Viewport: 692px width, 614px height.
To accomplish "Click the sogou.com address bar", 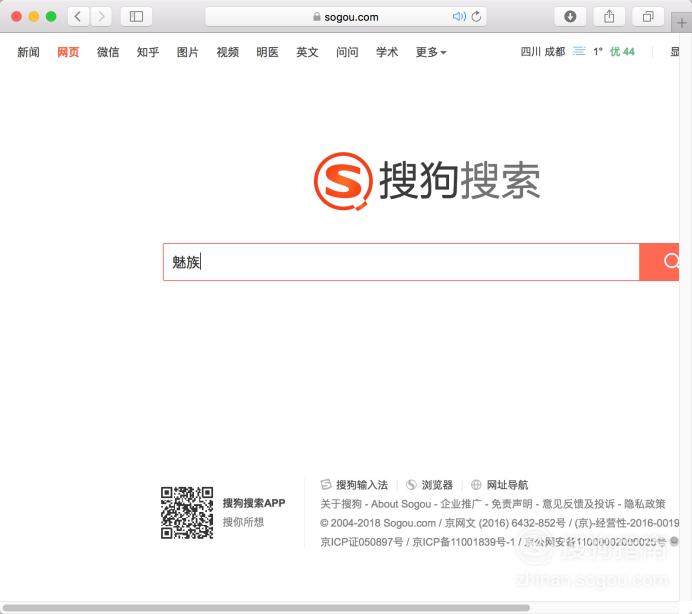I will [346, 17].
